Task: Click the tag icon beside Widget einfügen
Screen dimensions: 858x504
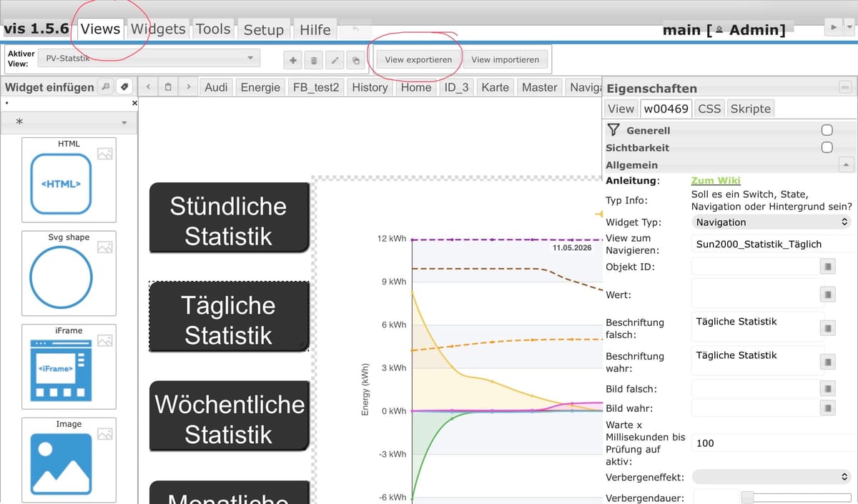Action: click(x=124, y=87)
